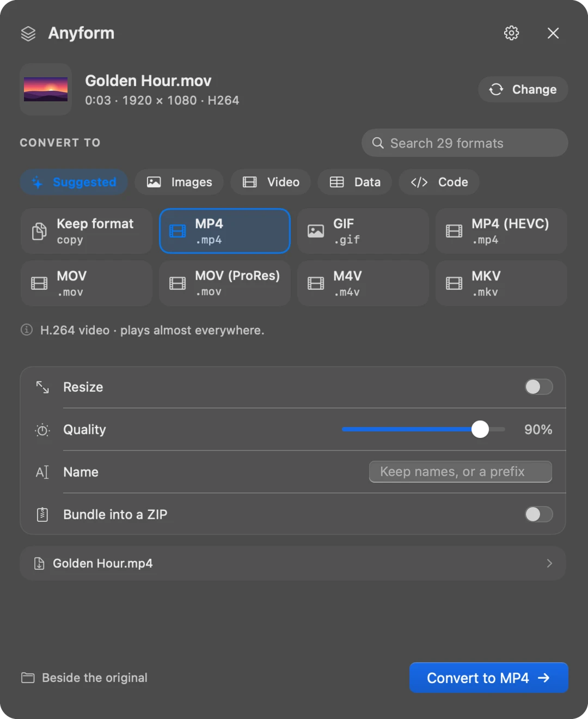Click the film icon on MKV card

[454, 283]
